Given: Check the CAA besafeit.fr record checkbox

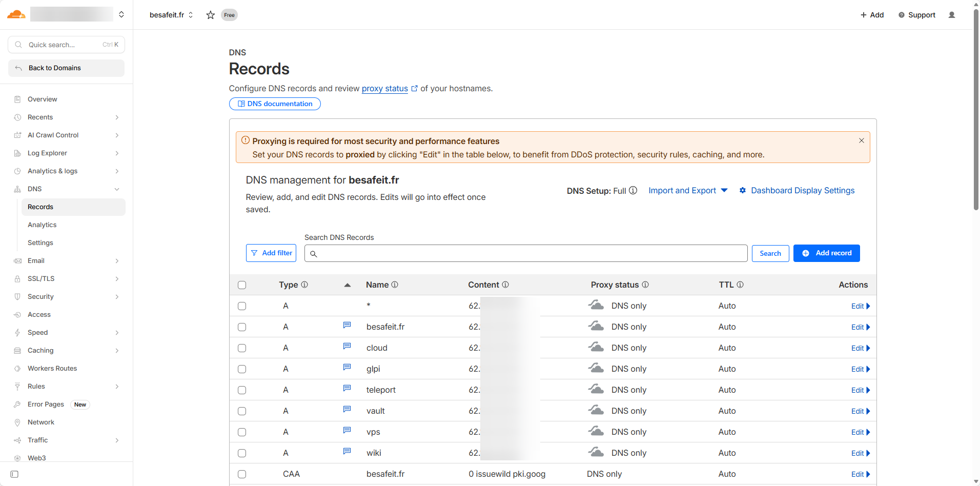Looking at the screenshot, I should point(242,474).
